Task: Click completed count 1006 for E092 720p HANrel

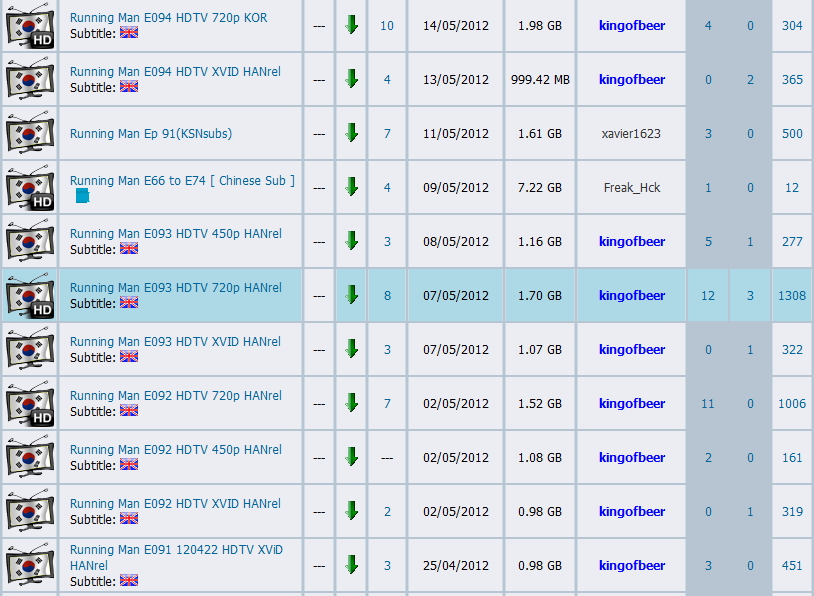Action: tap(792, 403)
